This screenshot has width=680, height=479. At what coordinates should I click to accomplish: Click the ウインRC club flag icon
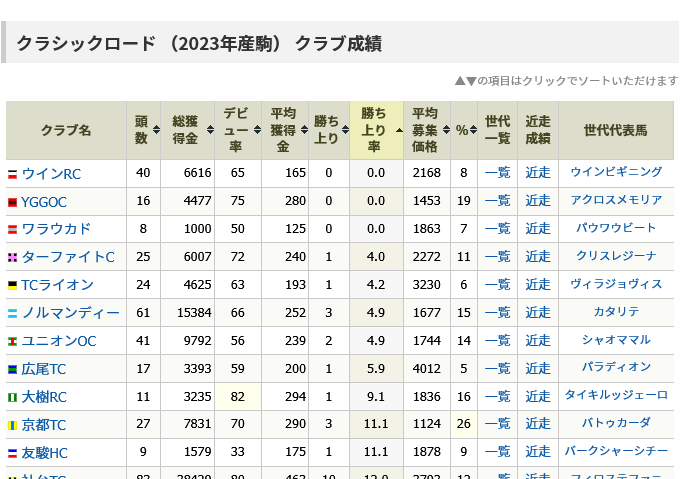pyautogui.click(x=12, y=174)
